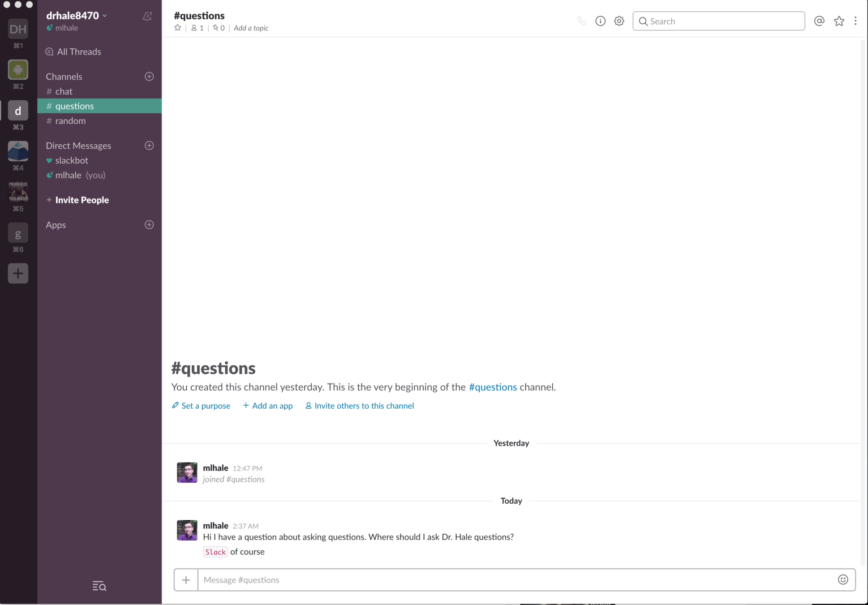The height and width of the screenshot is (605, 868).
Task: Toggle notification bell snooze icon
Action: (147, 17)
